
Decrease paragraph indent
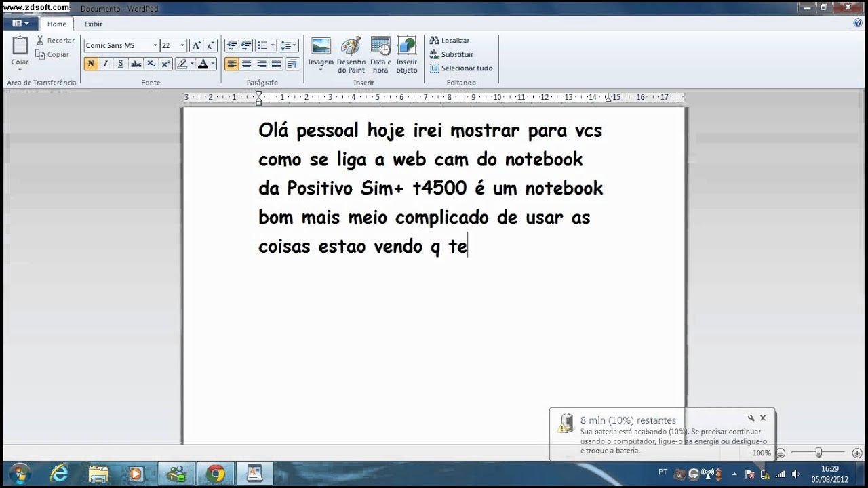pos(232,45)
